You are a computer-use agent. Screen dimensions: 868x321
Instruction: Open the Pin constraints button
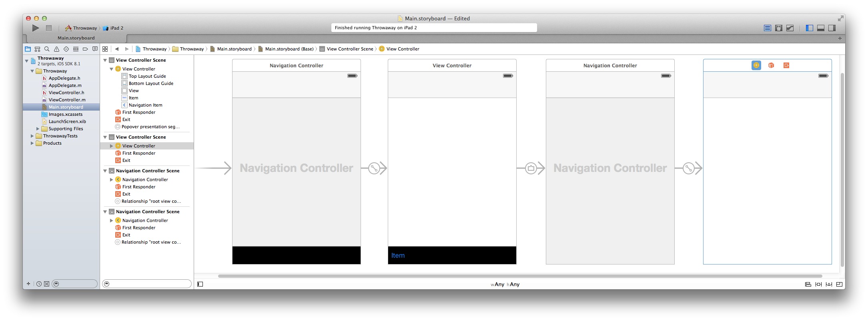818,284
